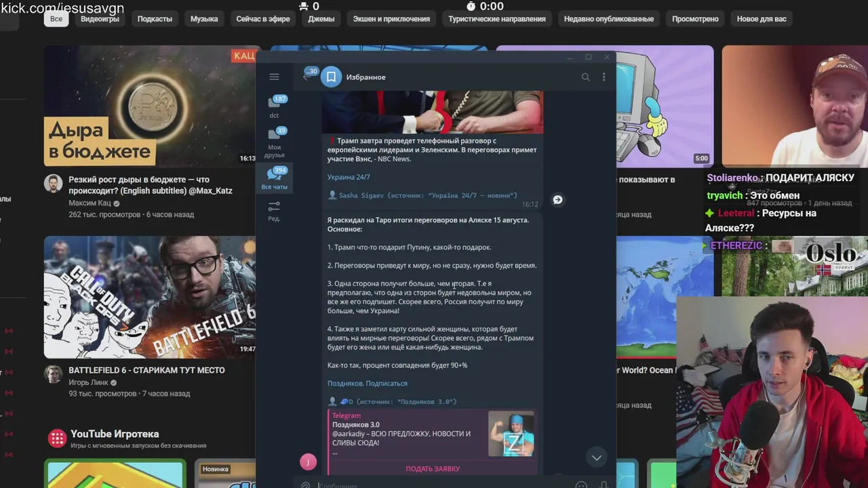The image size is (868, 488).
Task: Open the Мои друзья chat folder
Action: tap(274, 142)
